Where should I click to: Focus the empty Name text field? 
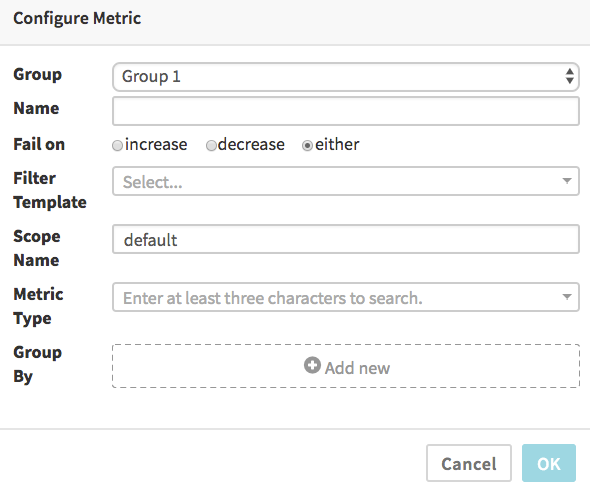point(345,111)
